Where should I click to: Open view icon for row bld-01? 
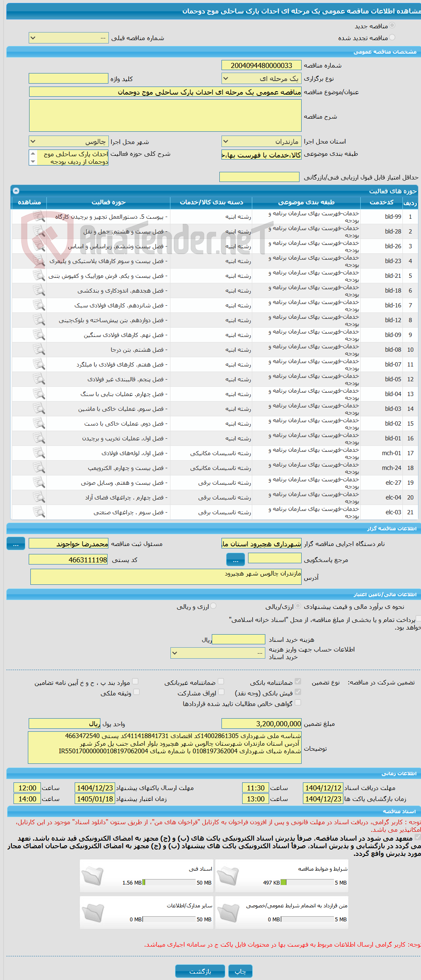pyautogui.click(x=39, y=438)
